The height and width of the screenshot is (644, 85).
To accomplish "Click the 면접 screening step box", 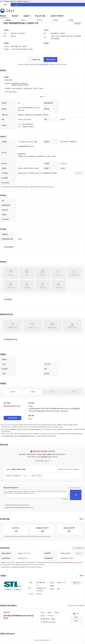I will tap(32, 392).
